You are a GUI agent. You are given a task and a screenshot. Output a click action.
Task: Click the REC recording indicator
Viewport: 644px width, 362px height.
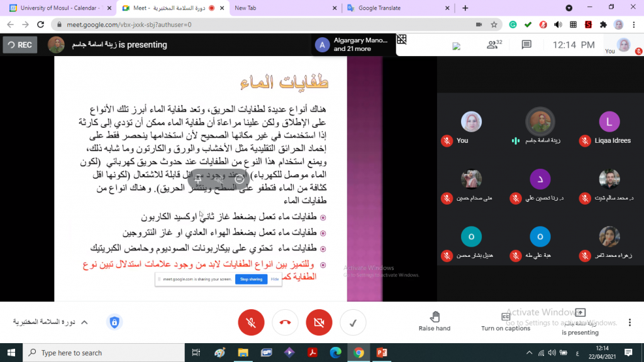[19, 45]
